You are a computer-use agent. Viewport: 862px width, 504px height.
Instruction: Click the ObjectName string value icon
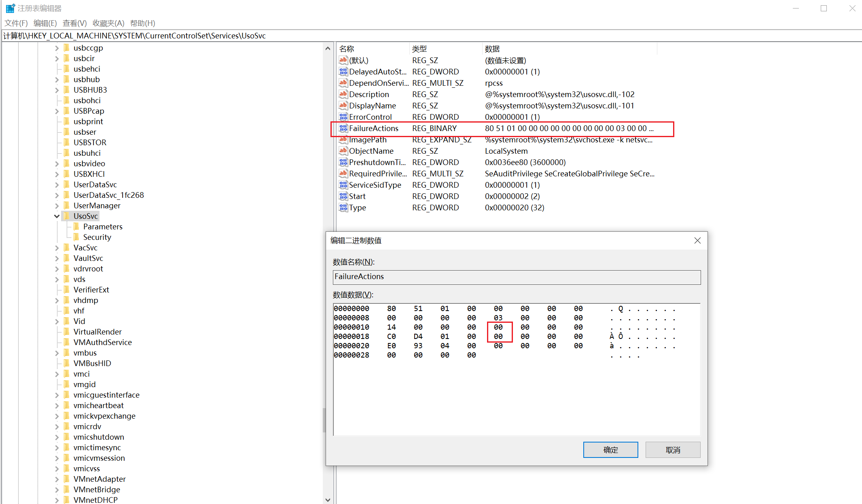(343, 151)
